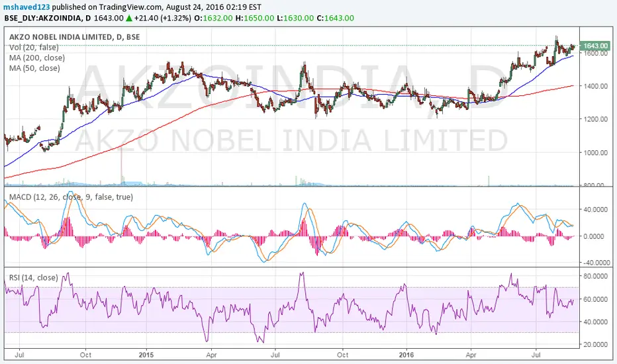Click the C:1643.00 close value
Viewport: 617px width, 364px height.
(335, 18)
